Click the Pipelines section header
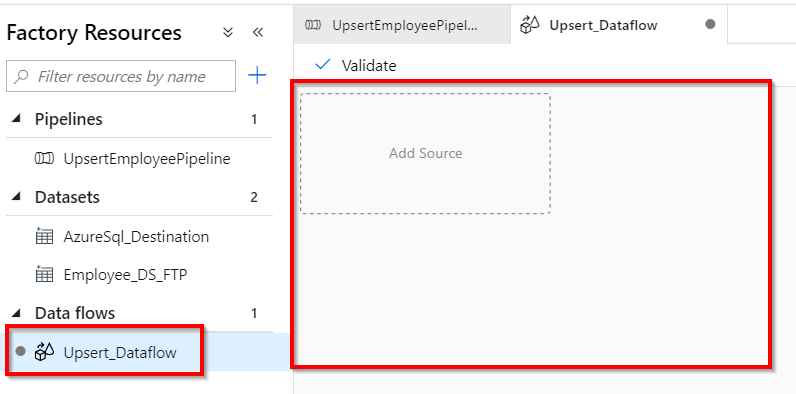Image resolution: width=796 pixels, height=394 pixels. pos(69,119)
